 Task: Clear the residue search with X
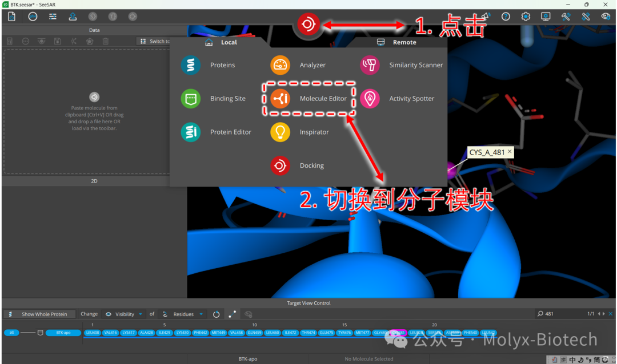pyautogui.click(x=611, y=314)
